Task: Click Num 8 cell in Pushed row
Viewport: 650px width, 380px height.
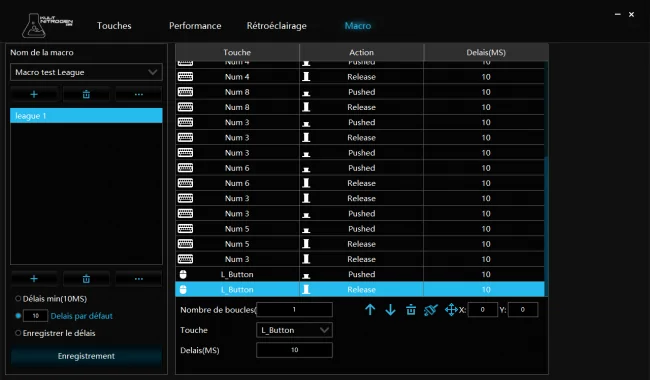Action: 237,92
